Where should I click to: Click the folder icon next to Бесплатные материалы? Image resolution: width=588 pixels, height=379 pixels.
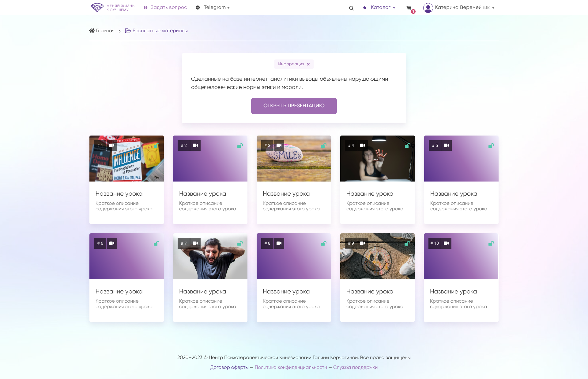(x=128, y=30)
